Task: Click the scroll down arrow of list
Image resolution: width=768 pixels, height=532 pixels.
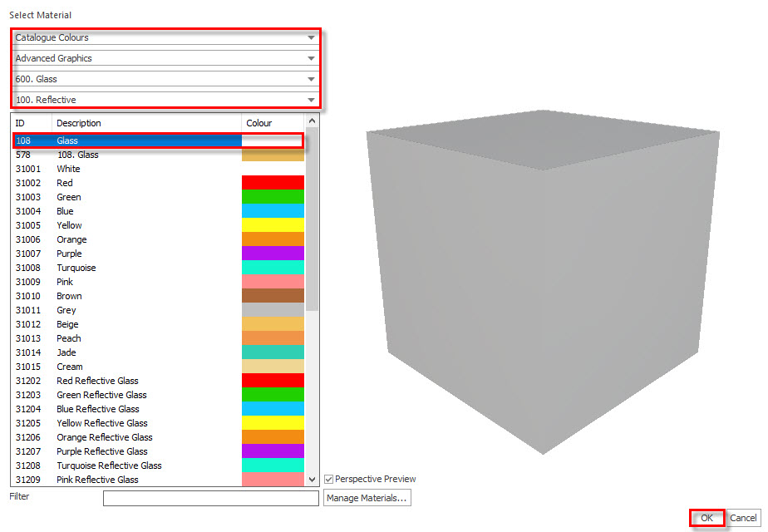Action: [x=312, y=480]
